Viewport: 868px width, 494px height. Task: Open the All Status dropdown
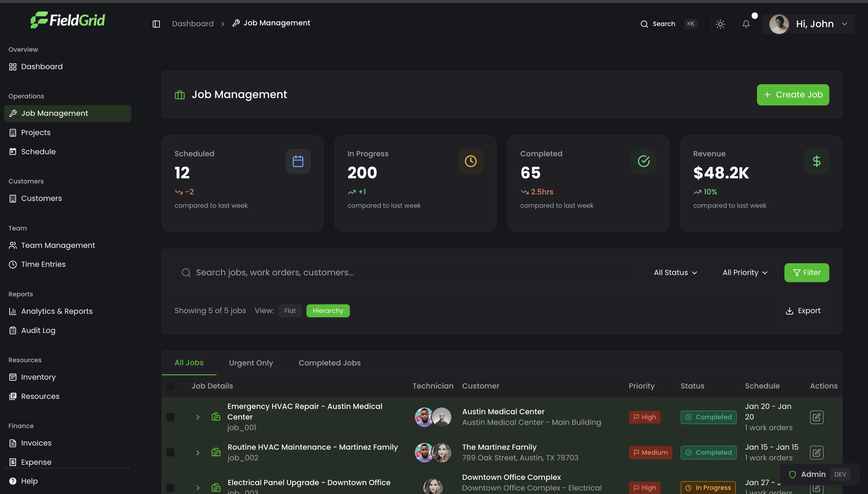[x=676, y=273]
